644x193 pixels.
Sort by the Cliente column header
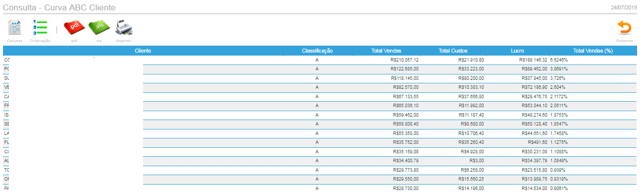[x=143, y=51]
